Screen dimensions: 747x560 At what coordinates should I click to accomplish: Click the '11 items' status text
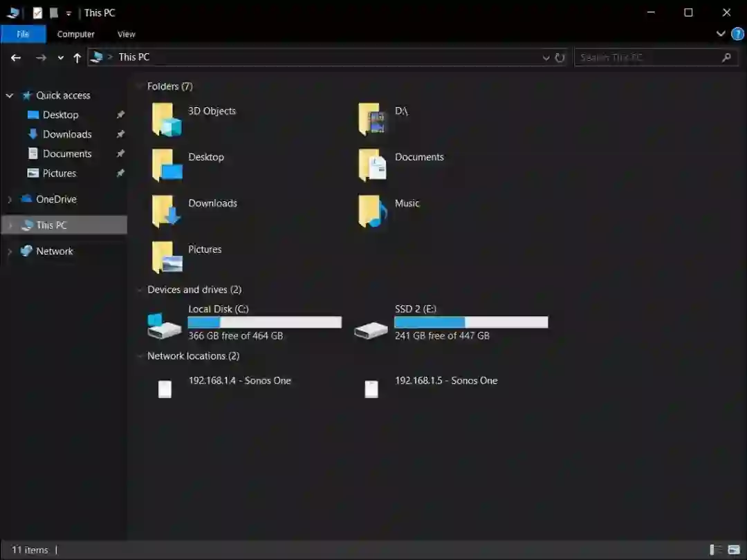coord(30,550)
